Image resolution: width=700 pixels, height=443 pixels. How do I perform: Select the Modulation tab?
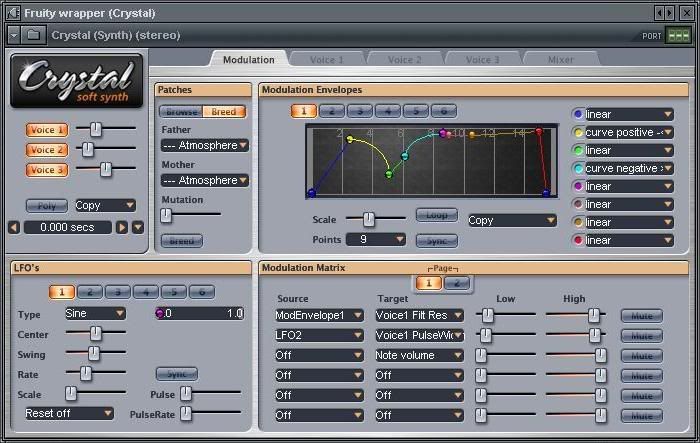[x=249, y=59]
